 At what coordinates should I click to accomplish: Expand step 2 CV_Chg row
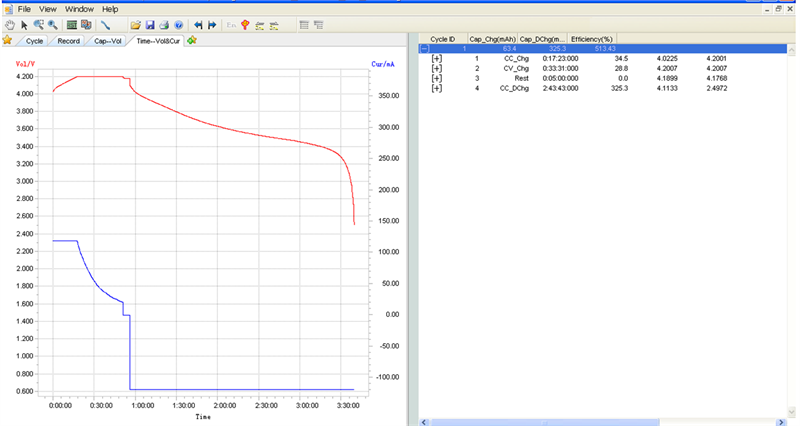(x=437, y=68)
